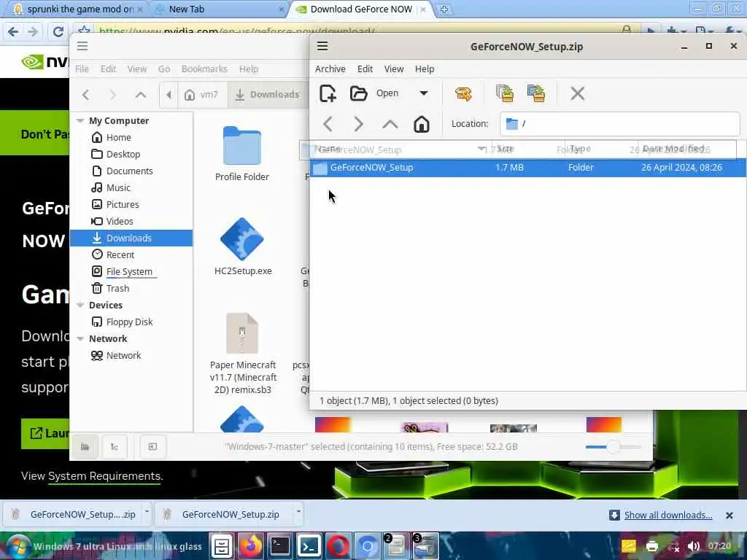Create a new archive in archive manager toolbar
The height and width of the screenshot is (560, 747).
[x=328, y=93]
